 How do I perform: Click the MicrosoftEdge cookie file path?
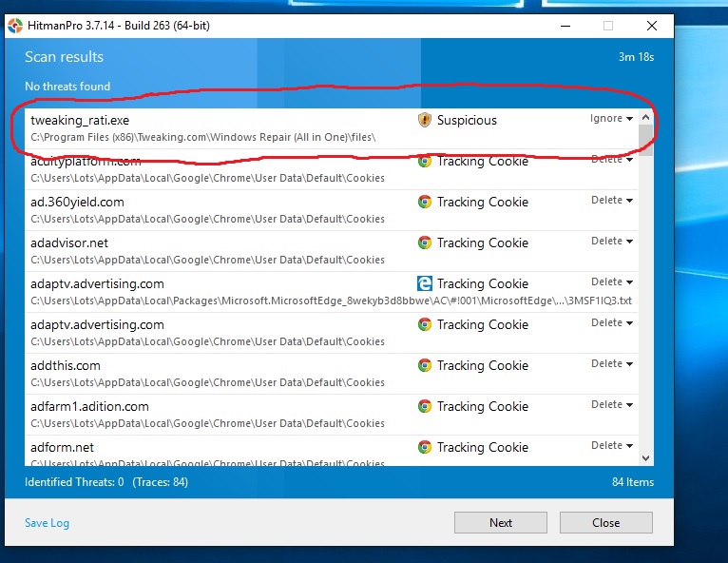pyautogui.click(x=331, y=301)
